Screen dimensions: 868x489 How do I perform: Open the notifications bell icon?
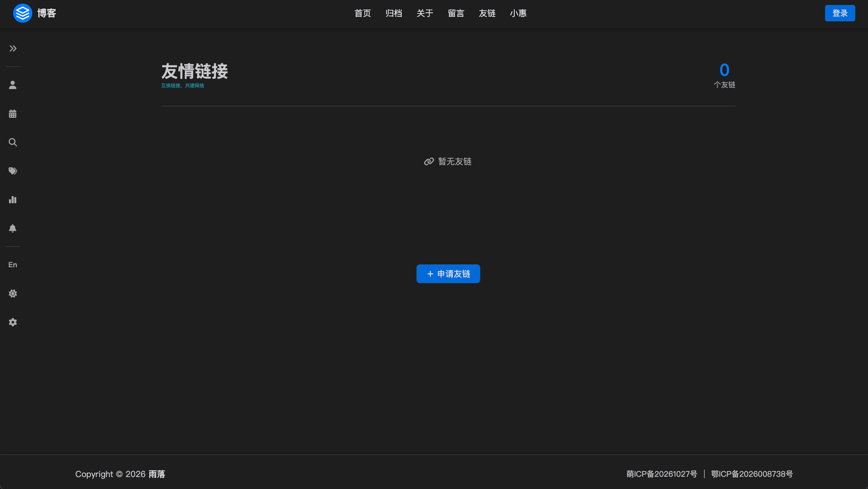(x=13, y=228)
